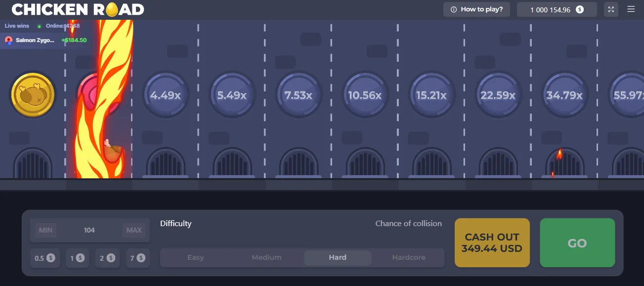Click the 15.21x multiplier coin

tap(431, 95)
